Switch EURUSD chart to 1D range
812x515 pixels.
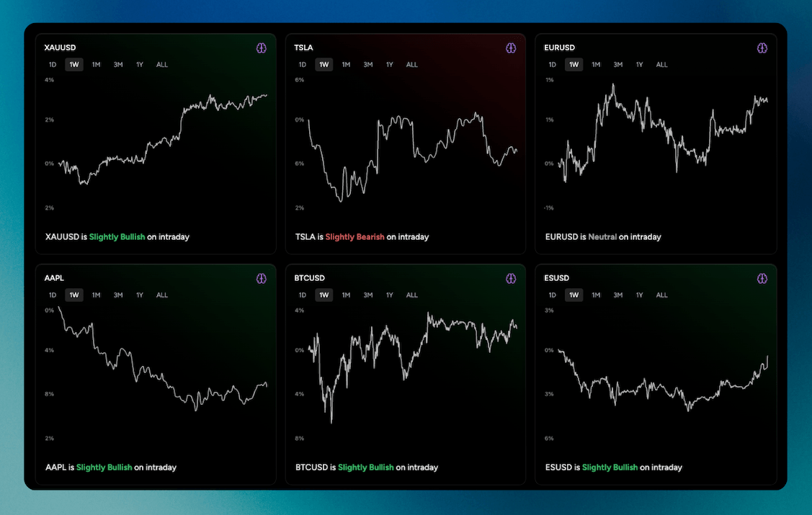pyautogui.click(x=552, y=65)
